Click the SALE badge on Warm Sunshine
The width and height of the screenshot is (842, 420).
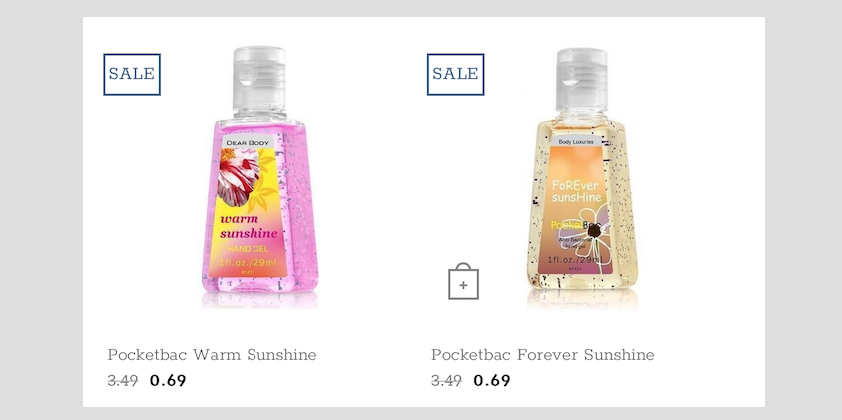point(132,74)
